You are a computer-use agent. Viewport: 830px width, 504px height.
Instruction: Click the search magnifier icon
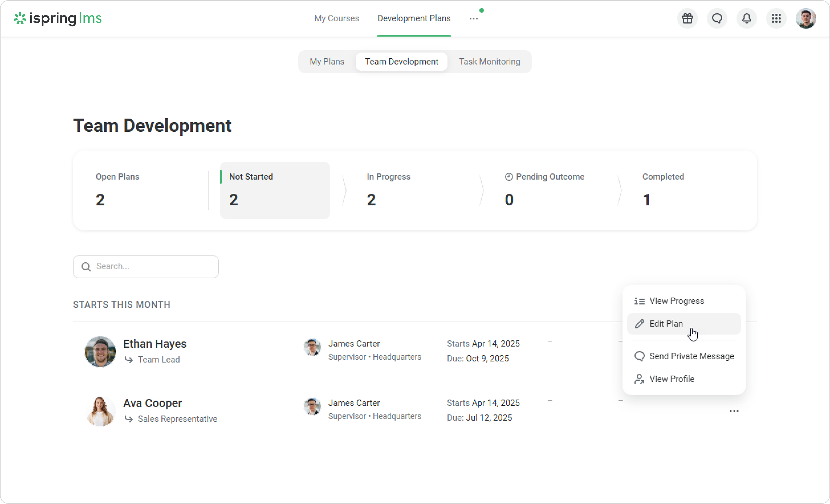tap(86, 267)
